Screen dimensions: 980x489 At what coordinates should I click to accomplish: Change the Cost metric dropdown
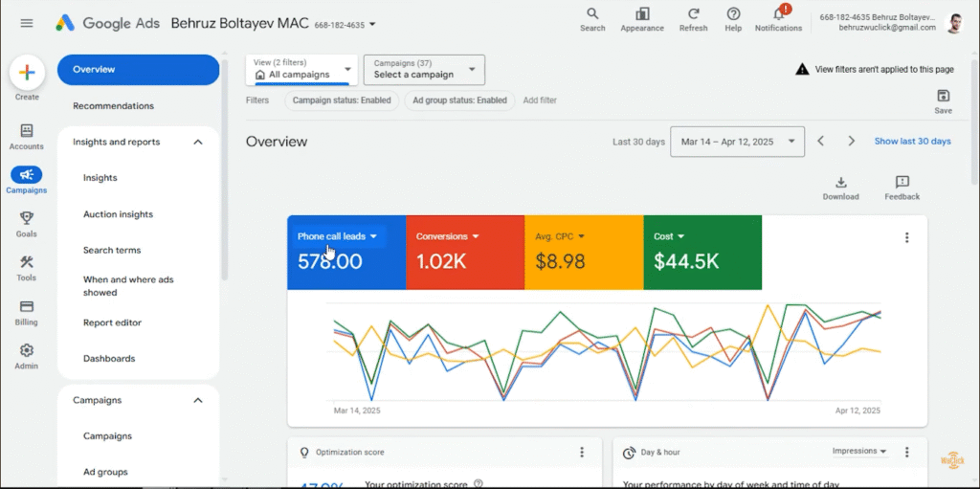point(669,236)
